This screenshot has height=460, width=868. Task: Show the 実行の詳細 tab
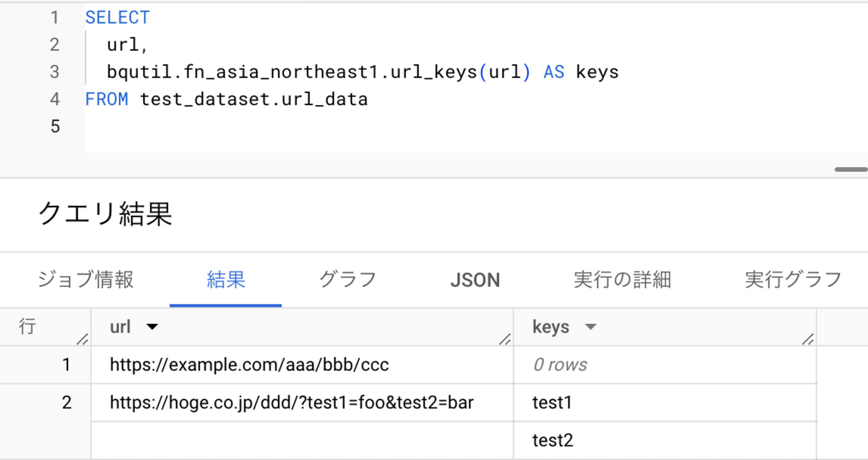622,280
